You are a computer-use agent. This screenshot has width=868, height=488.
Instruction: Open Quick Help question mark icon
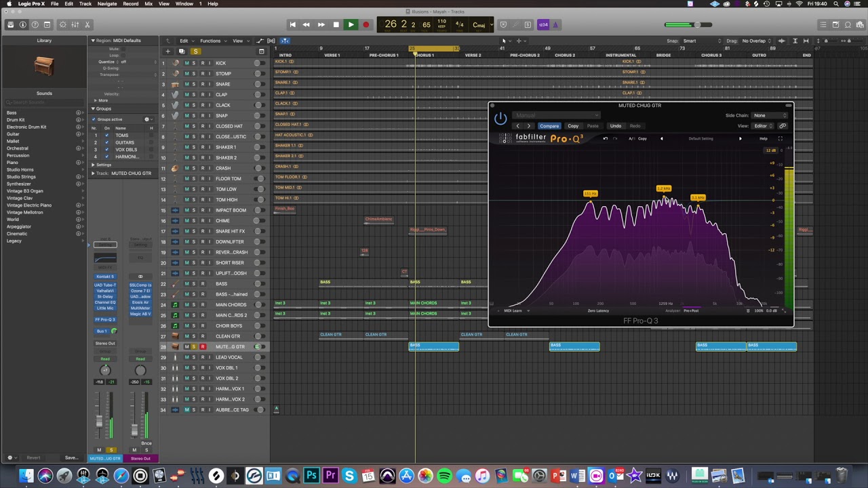tap(35, 24)
